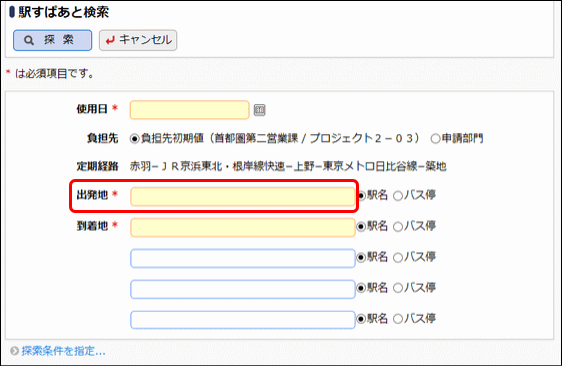The width and height of the screenshot is (562, 366).
Task: Select the 申請部門 radio option
Action: (435, 139)
